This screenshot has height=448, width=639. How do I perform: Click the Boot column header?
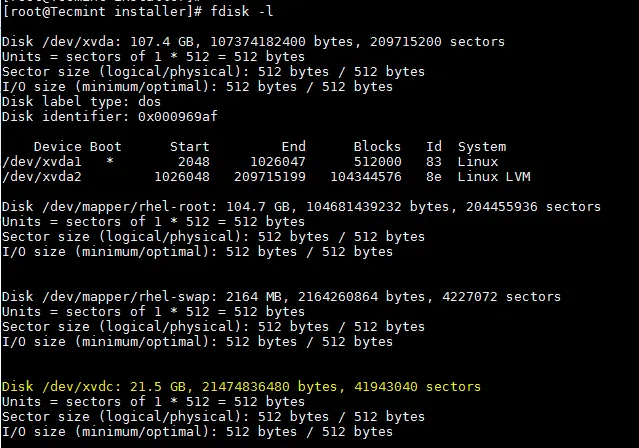pos(106,146)
